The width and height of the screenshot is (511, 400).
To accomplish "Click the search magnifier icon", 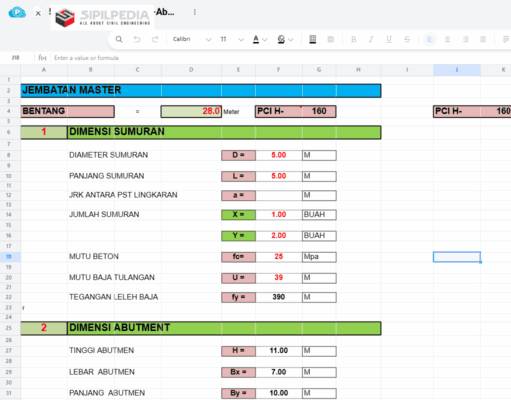I will tap(119, 39).
